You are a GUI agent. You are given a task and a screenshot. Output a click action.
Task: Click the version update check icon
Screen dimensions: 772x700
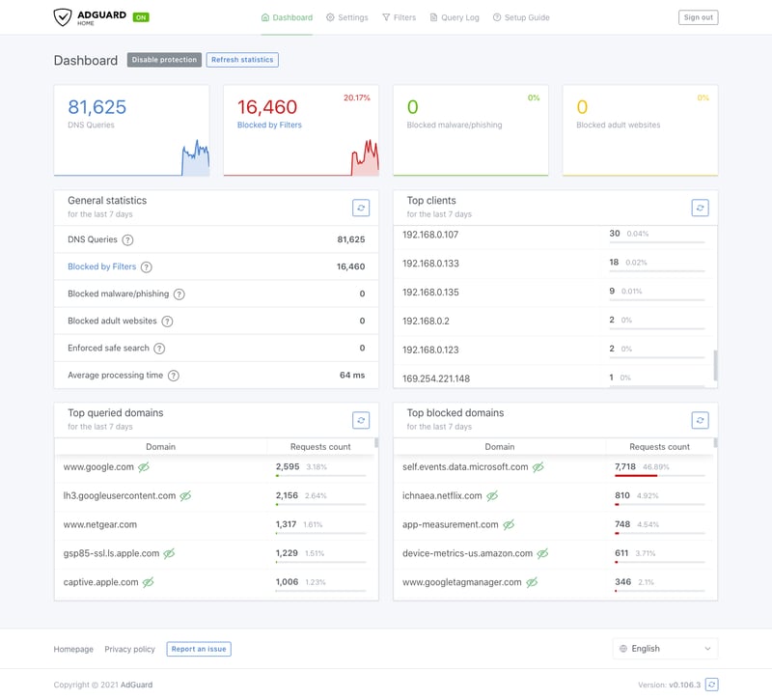(x=711, y=685)
